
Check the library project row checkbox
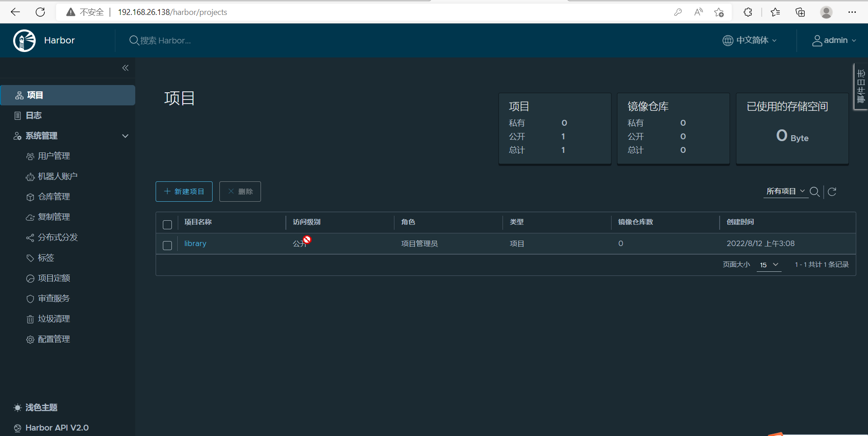click(167, 246)
